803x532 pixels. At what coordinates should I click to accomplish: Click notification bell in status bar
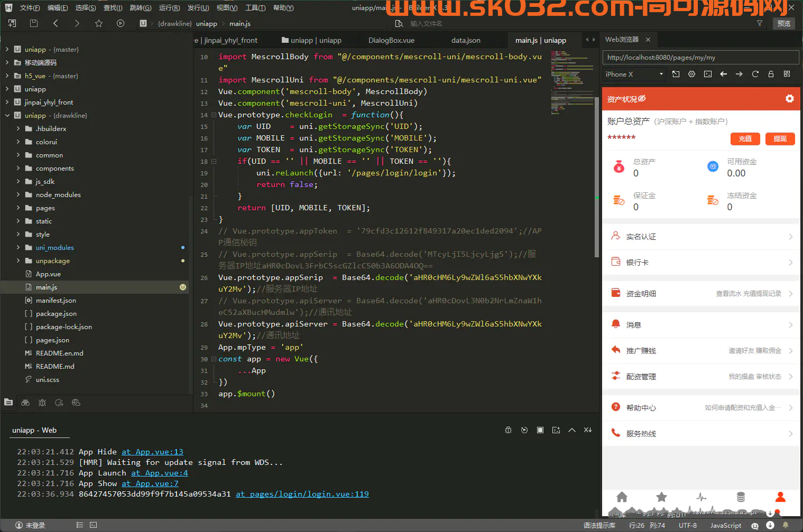(x=786, y=525)
